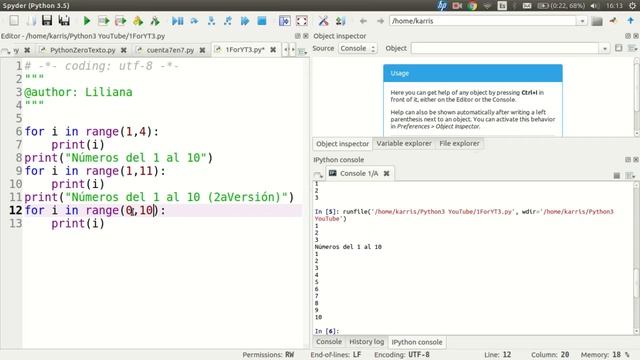This screenshot has width=640, height=360.
Task: Click the In [6]: console prompt
Action: (327, 331)
